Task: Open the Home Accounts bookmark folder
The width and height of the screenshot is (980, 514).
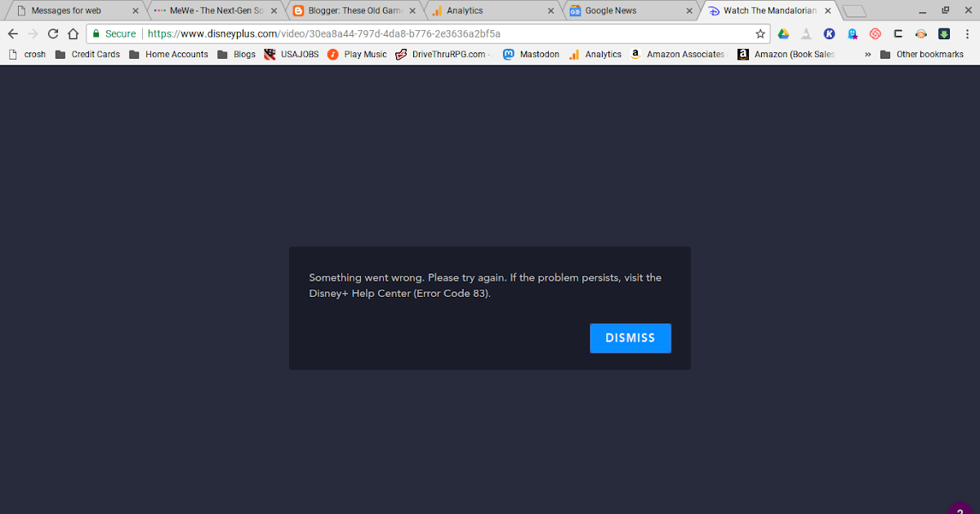Action: coord(168,55)
